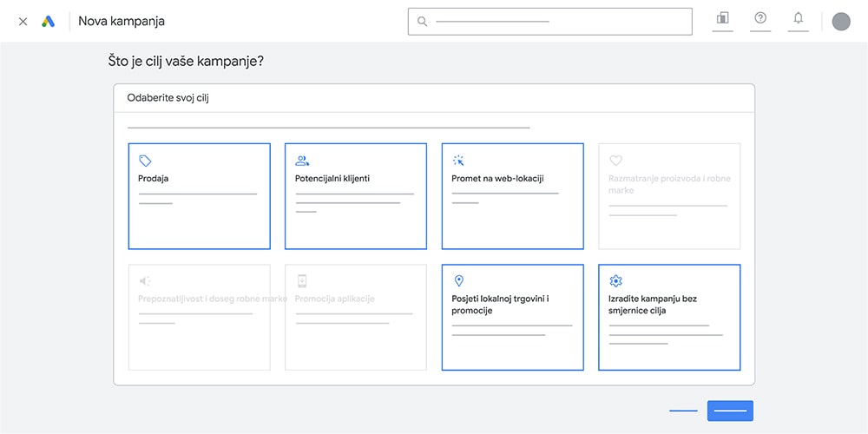Click the gear icon for campaign without goal

[x=616, y=281]
